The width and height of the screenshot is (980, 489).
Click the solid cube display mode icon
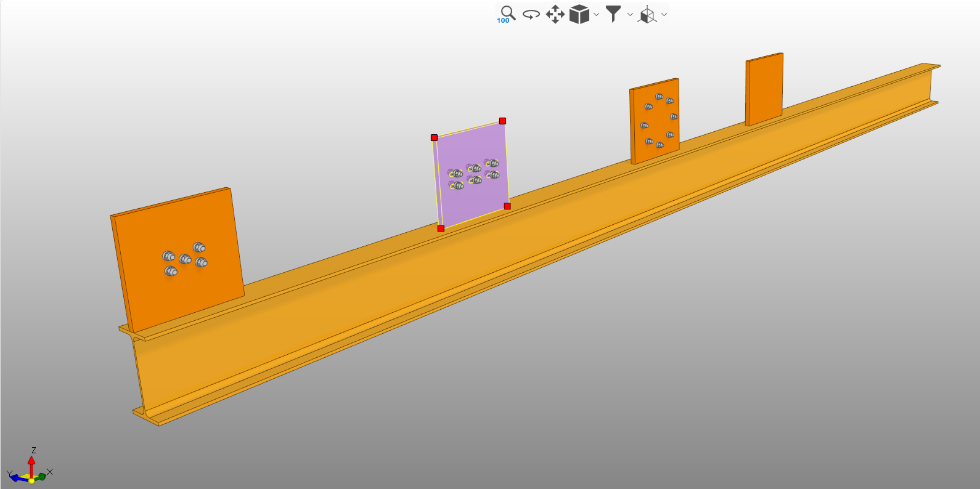[x=579, y=14]
